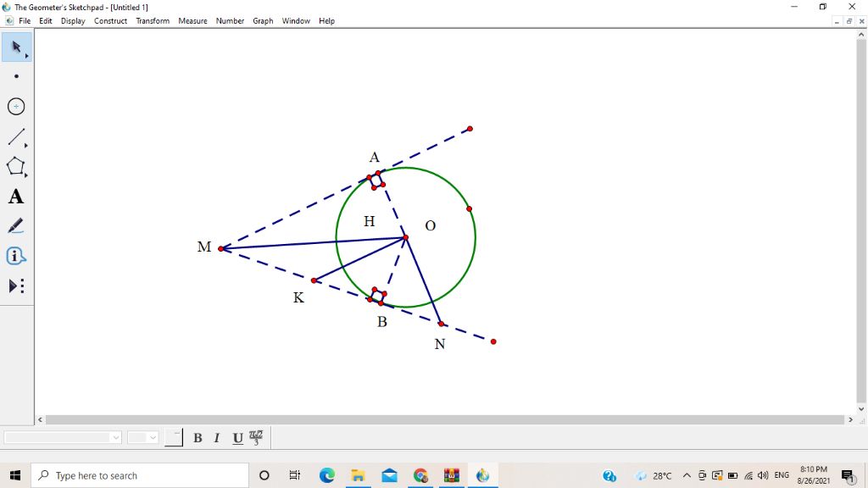The width and height of the screenshot is (868, 488).
Task: Open the Construct menu
Action: tap(111, 21)
